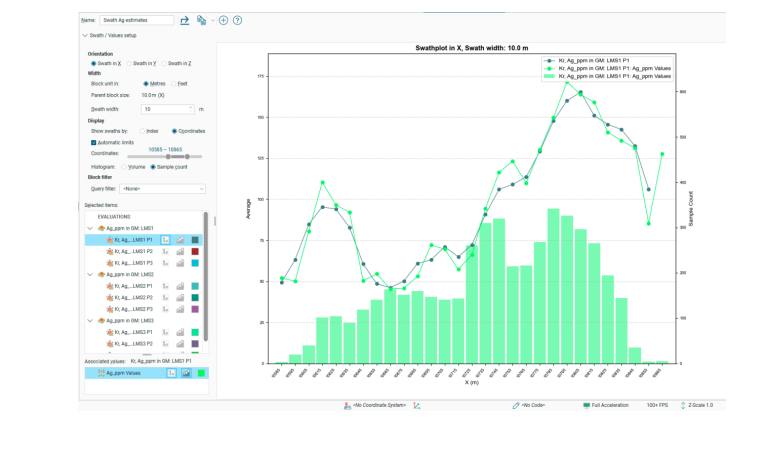The width and height of the screenshot is (783, 459).
Task: Click the circled plus icon in toolbar
Action: [x=224, y=20]
